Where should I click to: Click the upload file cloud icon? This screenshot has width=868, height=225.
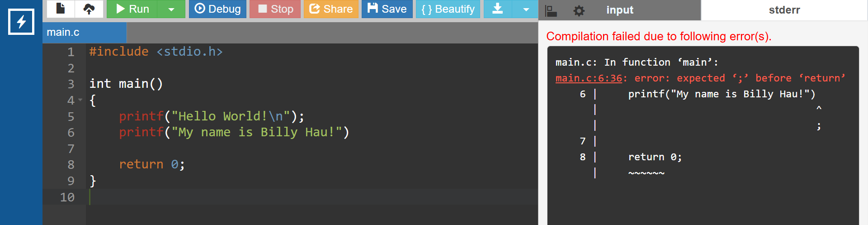click(x=89, y=9)
